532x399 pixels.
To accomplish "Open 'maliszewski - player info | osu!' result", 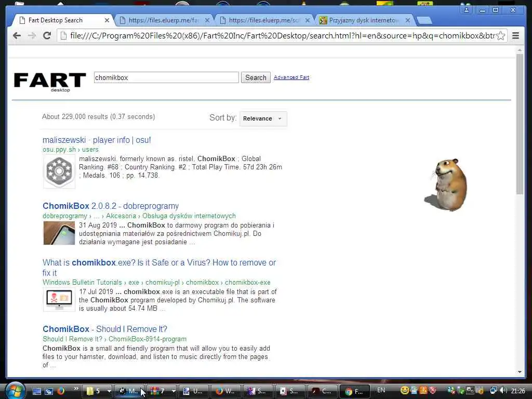I will (x=97, y=140).
